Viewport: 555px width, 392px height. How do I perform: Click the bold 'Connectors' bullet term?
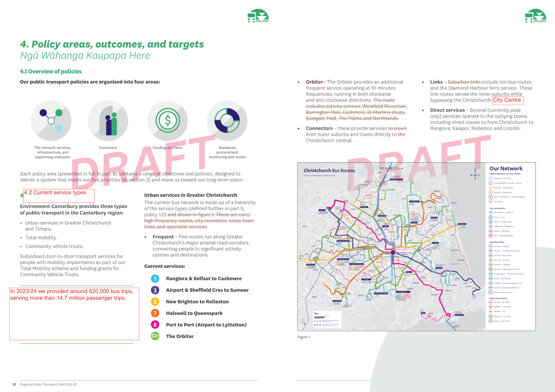pyautogui.click(x=319, y=128)
